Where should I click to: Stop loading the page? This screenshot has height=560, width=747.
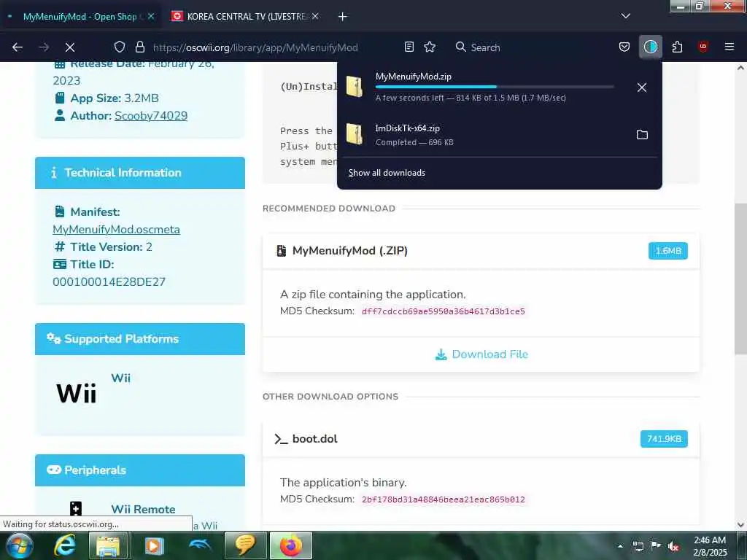pyautogui.click(x=69, y=47)
